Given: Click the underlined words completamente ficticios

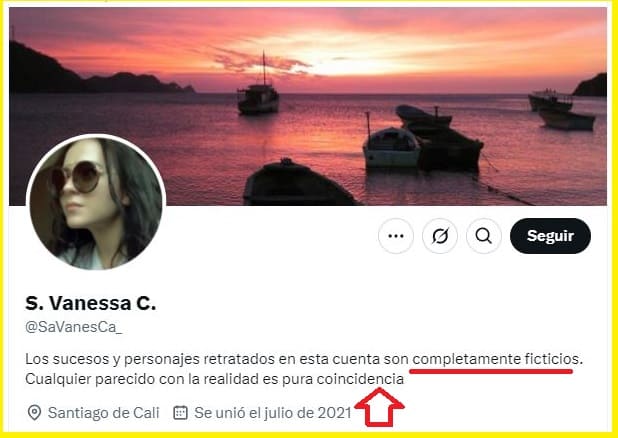Looking at the screenshot, I should tap(496, 359).
